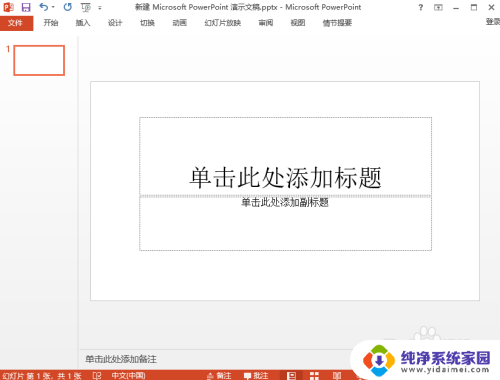Viewport: 500px width, 380px height.
Task: Select slide 1 thumbnail in slide panel
Action: pos(39,60)
